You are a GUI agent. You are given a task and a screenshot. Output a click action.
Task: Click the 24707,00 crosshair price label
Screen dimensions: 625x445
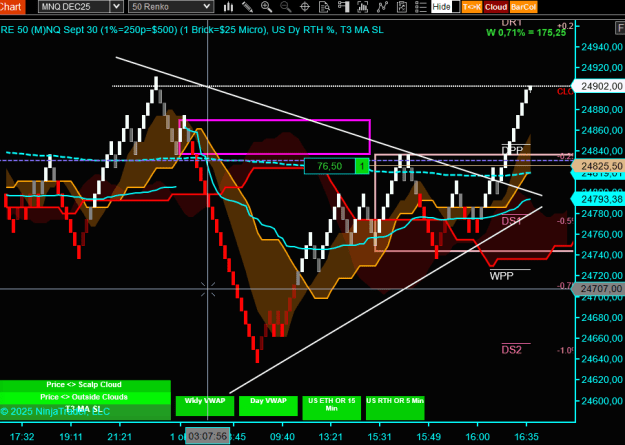[x=599, y=288]
